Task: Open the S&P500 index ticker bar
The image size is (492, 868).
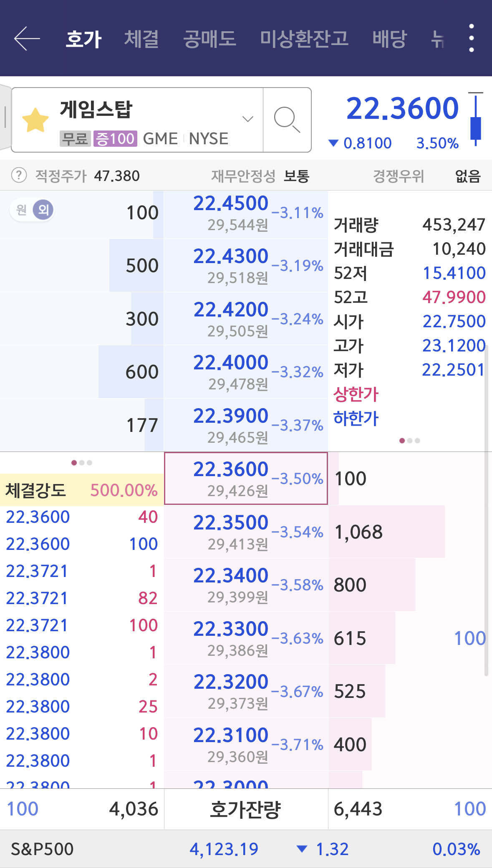Action: click(246, 849)
